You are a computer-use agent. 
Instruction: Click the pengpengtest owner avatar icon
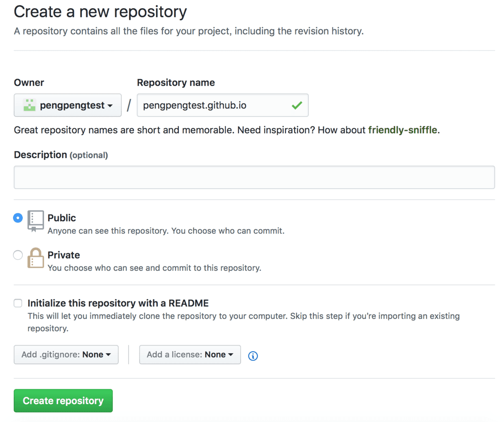pos(29,105)
